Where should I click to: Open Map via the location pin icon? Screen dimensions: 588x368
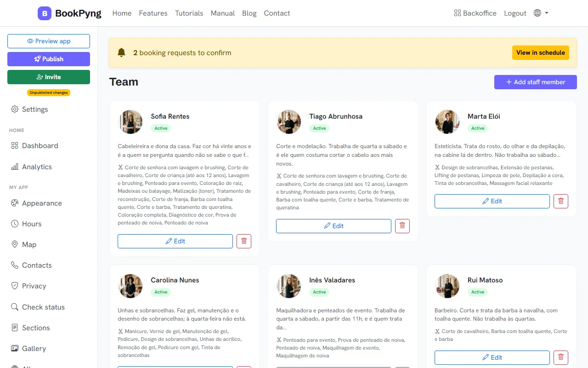[15, 244]
